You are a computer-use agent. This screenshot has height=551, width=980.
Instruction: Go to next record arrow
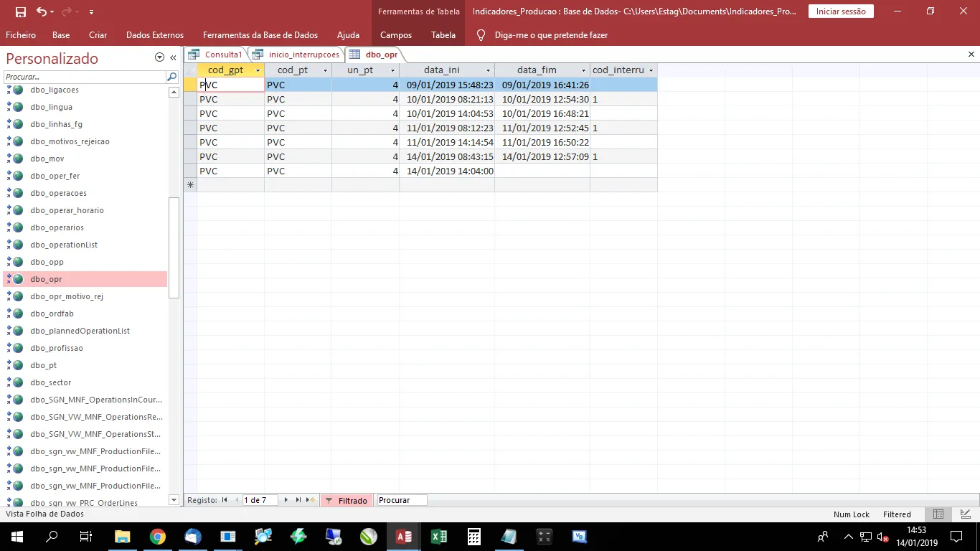tap(286, 500)
